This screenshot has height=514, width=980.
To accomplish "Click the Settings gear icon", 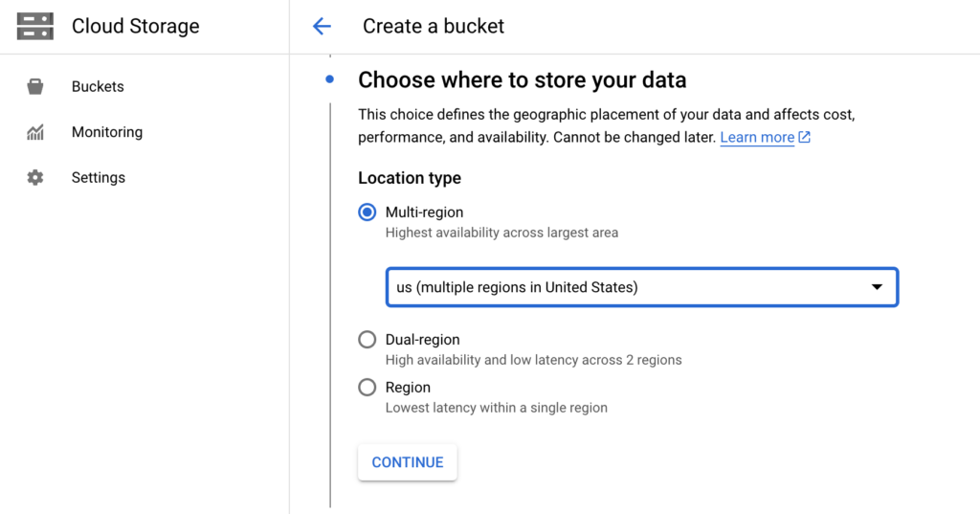I will [35, 178].
